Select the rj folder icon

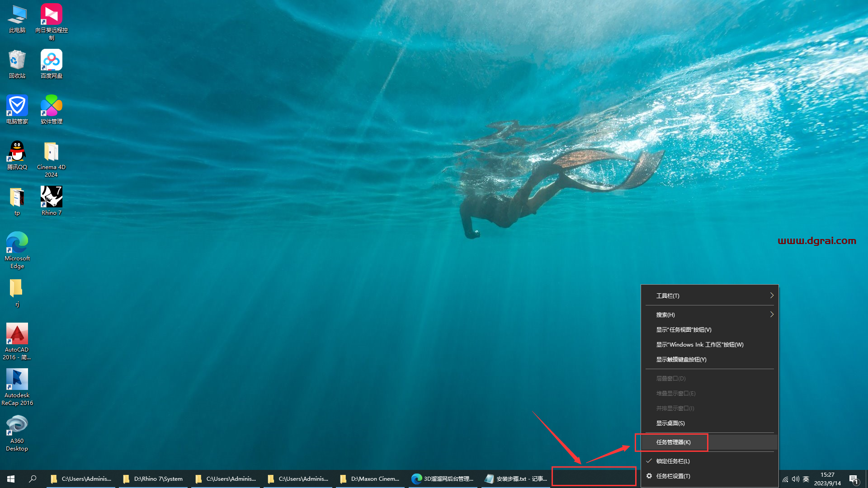click(17, 293)
